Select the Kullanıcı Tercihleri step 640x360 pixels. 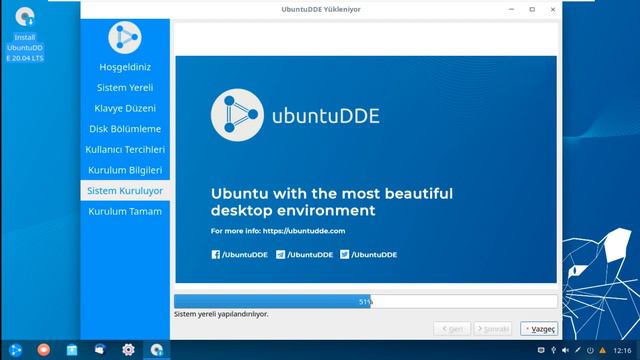tap(125, 149)
